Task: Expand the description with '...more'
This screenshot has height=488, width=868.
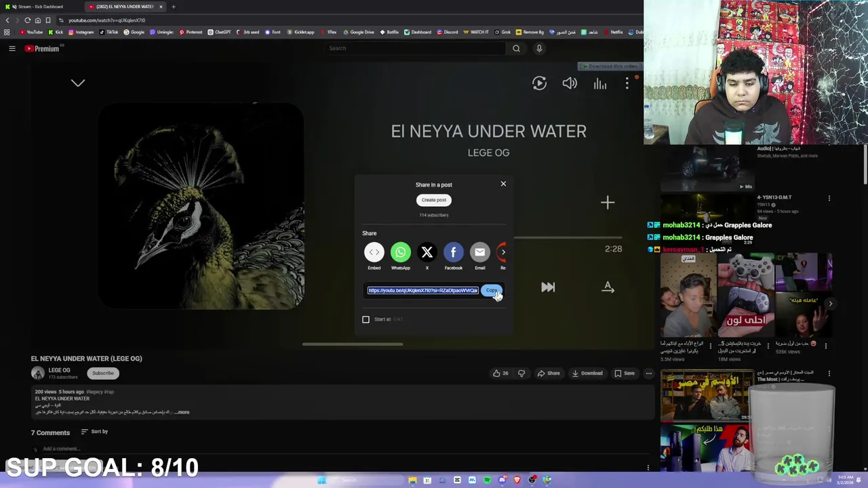Action: point(183,412)
